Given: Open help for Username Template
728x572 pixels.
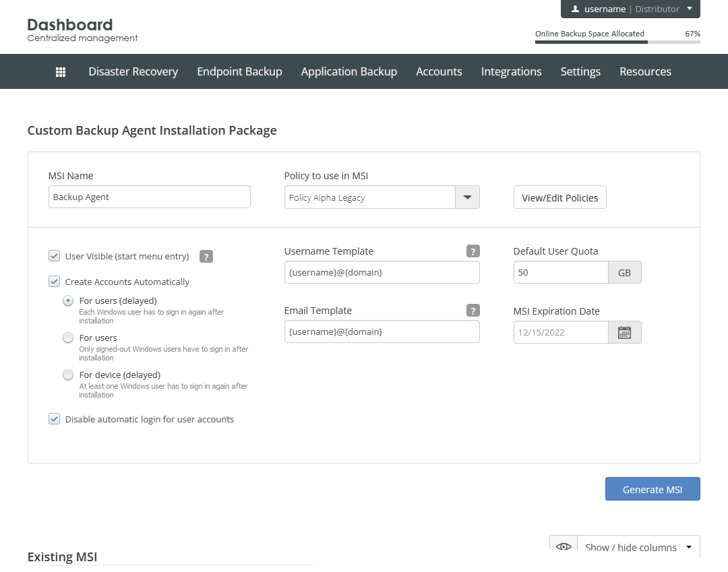Looking at the screenshot, I should click(473, 251).
